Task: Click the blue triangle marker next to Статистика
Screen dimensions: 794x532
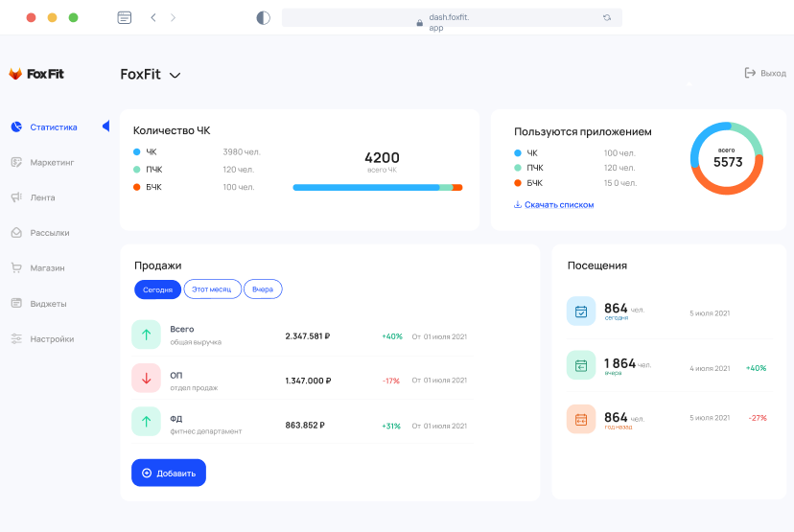Action: point(105,126)
